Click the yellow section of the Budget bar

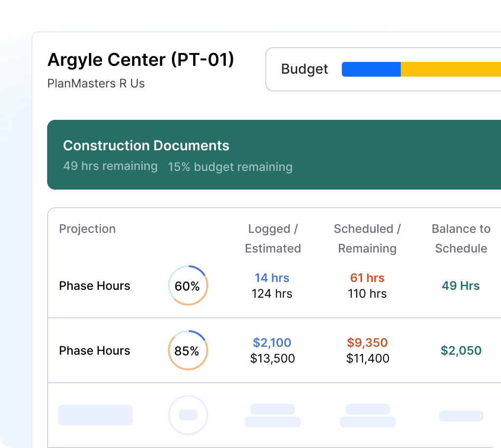tap(450, 69)
